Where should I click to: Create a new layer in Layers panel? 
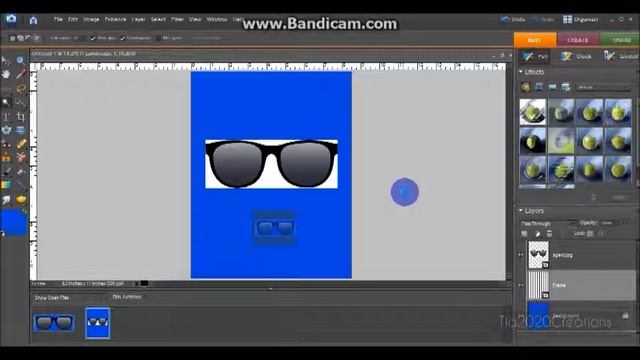coord(524,234)
